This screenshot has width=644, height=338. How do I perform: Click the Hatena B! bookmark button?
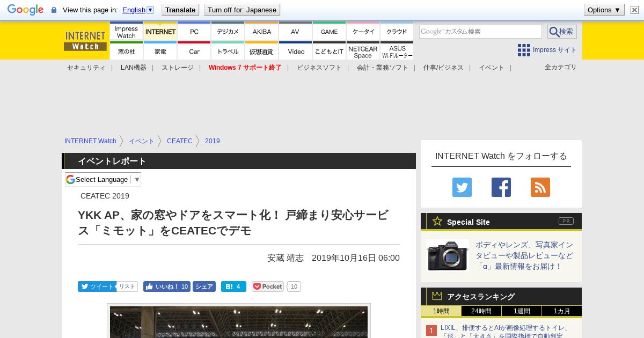[233, 286]
